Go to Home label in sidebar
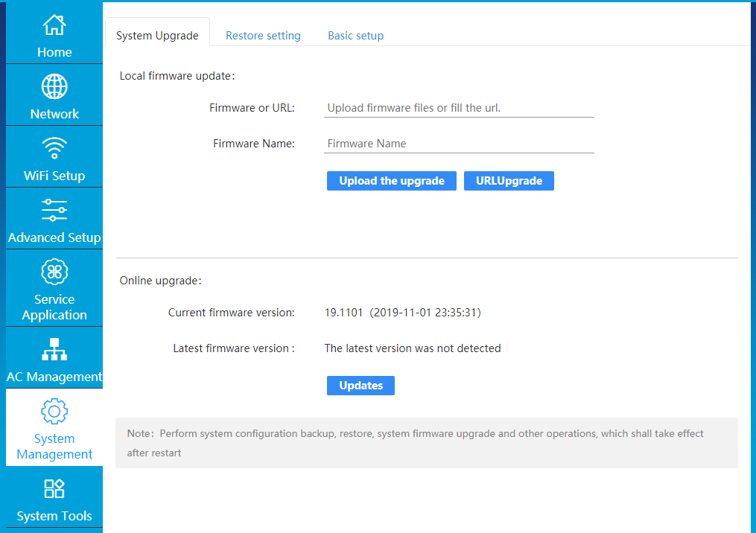Image resolution: width=756 pixels, height=533 pixels. tap(54, 52)
